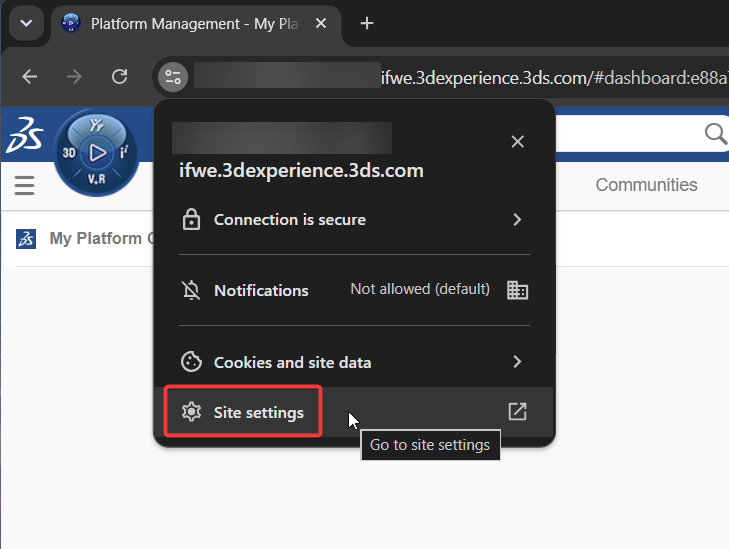Click the small 3DS icon beside My Platform
The image size is (729, 549).
tap(26, 239)
